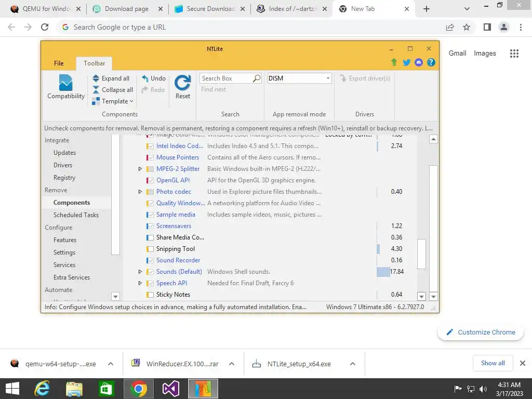Image resolution: width=532 pixels, height=399 pixels.
Task: Expand the Sounds (Default) tree node
Action: click(140, 272)
